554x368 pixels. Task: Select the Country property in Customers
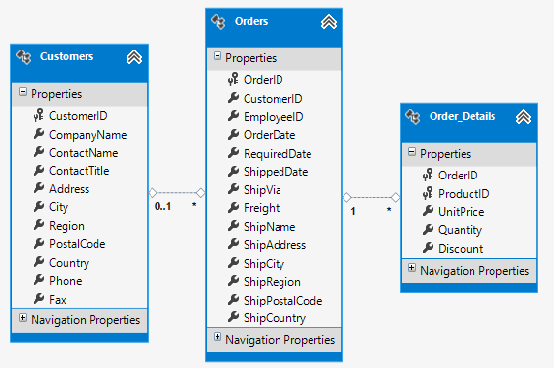tap(69, 263)
